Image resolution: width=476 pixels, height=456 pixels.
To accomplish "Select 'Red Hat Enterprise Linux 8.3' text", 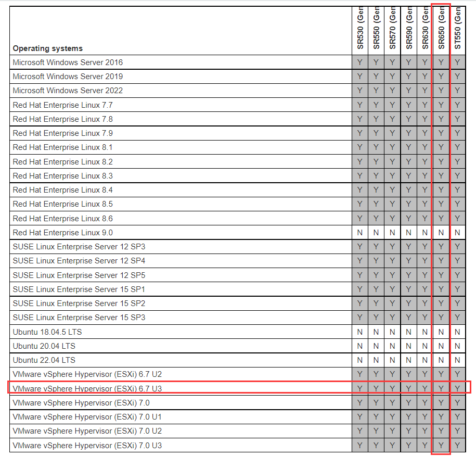I will click(62, 176).
